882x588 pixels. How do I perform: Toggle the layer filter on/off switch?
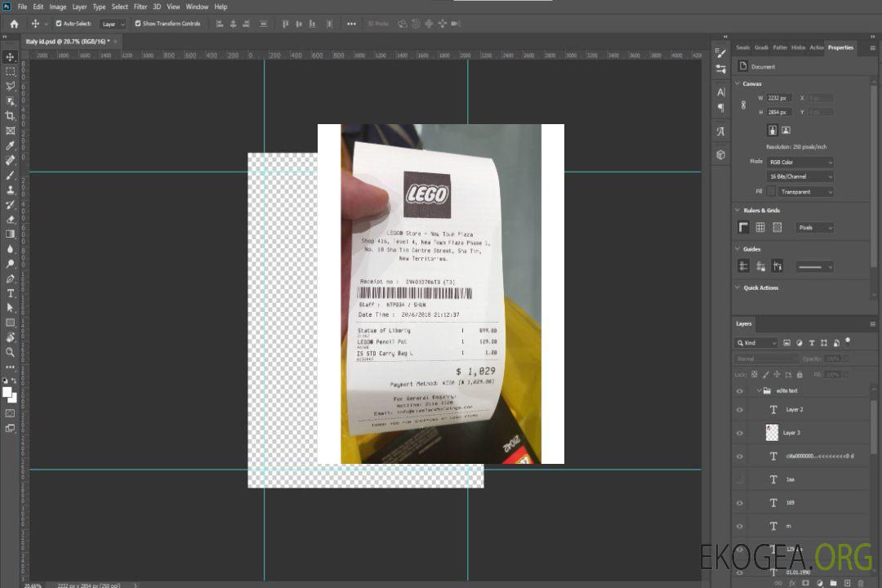tap(848, 341)
